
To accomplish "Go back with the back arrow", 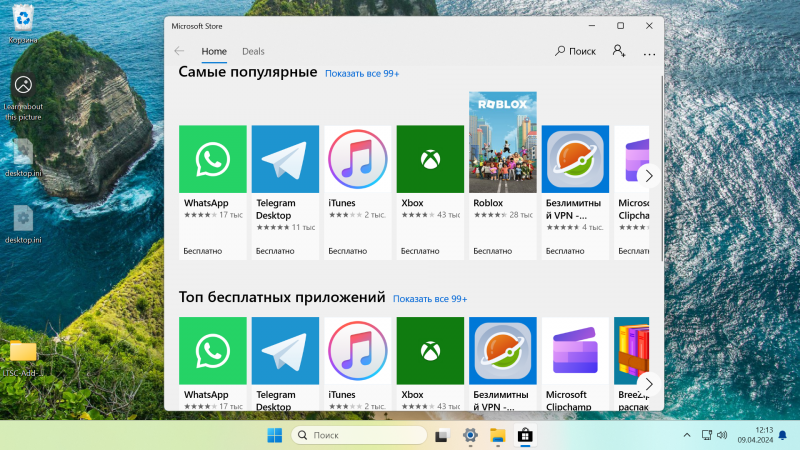I will pyautogui.click(x=179, y=51).
